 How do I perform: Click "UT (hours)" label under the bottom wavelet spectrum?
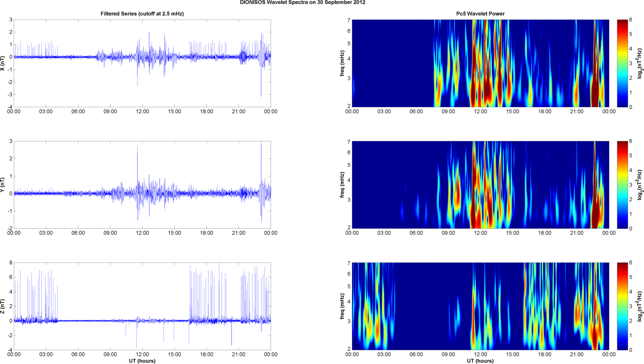tap(480, 361)
